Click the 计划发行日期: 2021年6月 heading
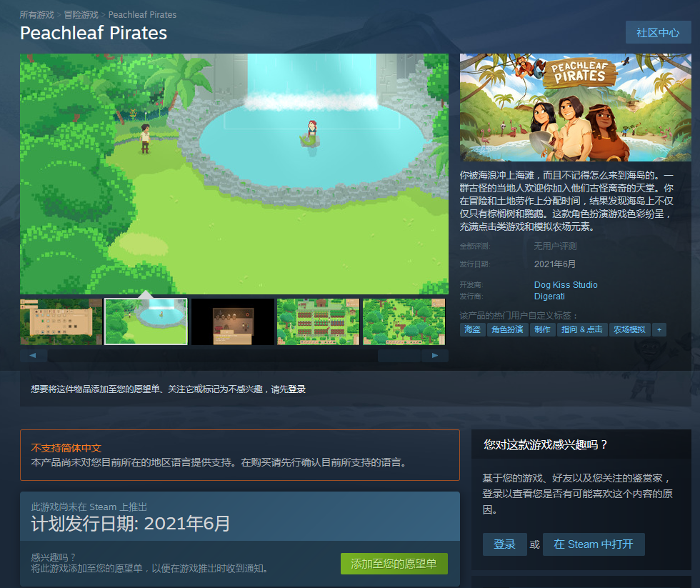Image resolution: width=700 pixels, height=588 pixels. [131, 524]
